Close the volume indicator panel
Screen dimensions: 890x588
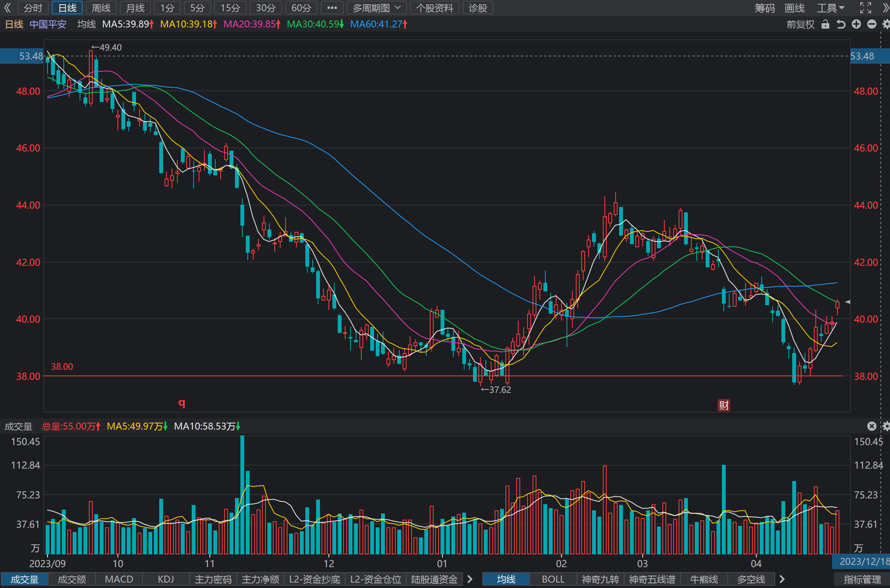[x=871, y=426]
